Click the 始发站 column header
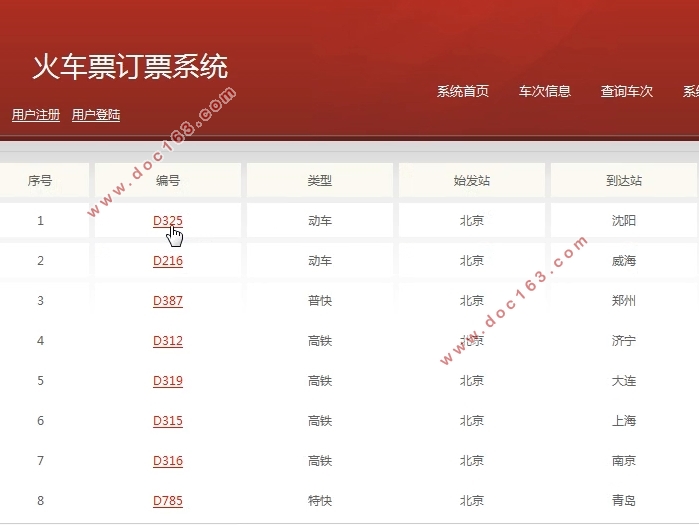 (x=472, y=180)
